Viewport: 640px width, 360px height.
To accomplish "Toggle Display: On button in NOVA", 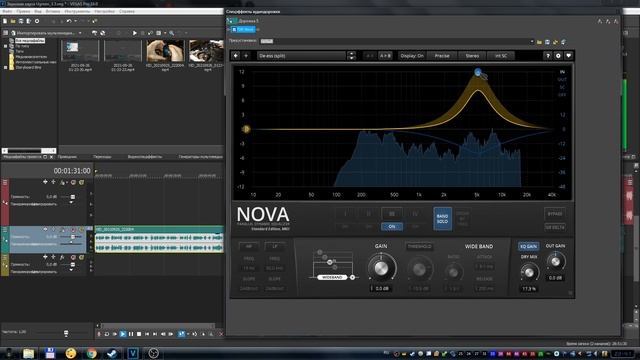I will tap(412, 56).
